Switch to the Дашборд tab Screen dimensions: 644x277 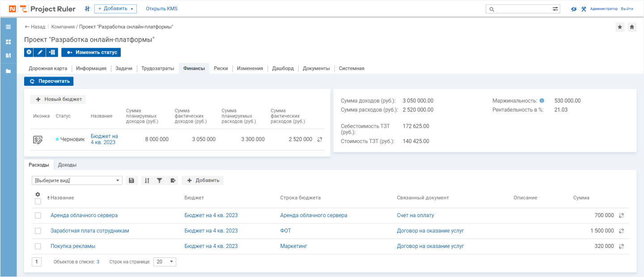pyautogui.click(x=283, y=68)
